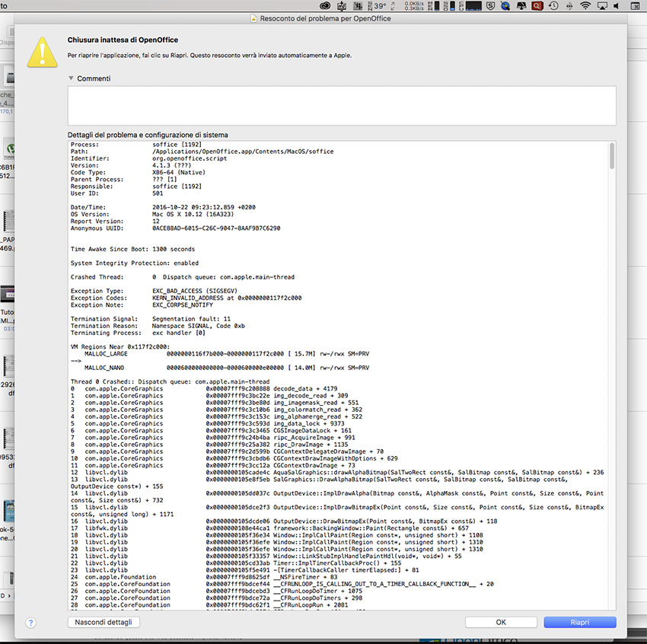This screenshot has width=647, height=644.
Task: Collapse the Commenti disclosure triangle
Action: (71, 78)
